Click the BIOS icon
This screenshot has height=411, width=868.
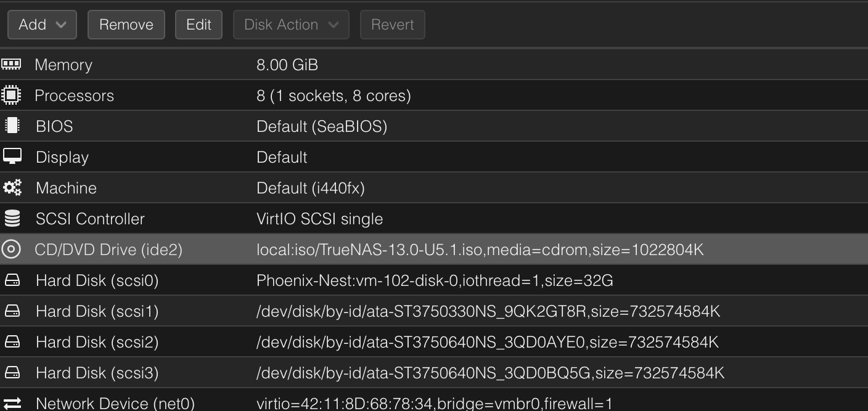tap(12, 126)
